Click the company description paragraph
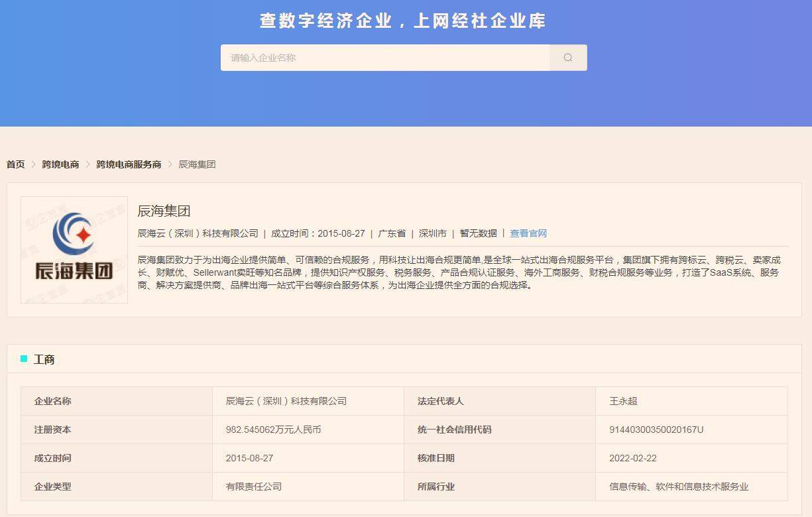The image size is (812, 517). point(459,272)
